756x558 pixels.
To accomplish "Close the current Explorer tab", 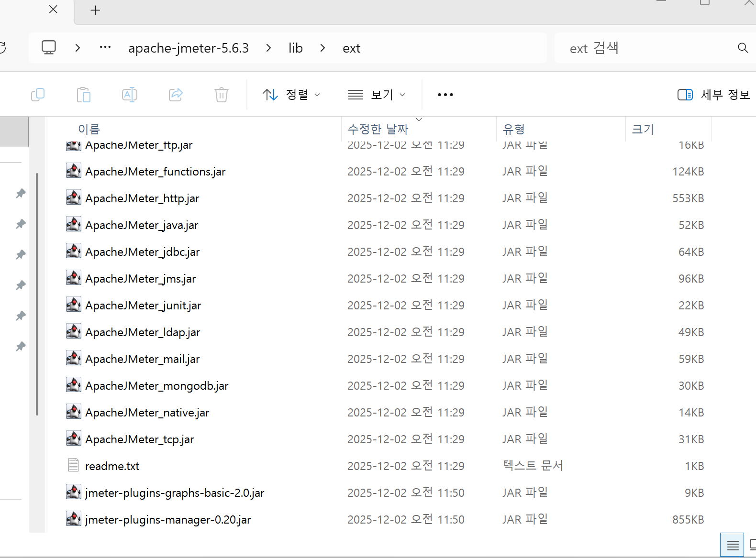I will point(53,10).
